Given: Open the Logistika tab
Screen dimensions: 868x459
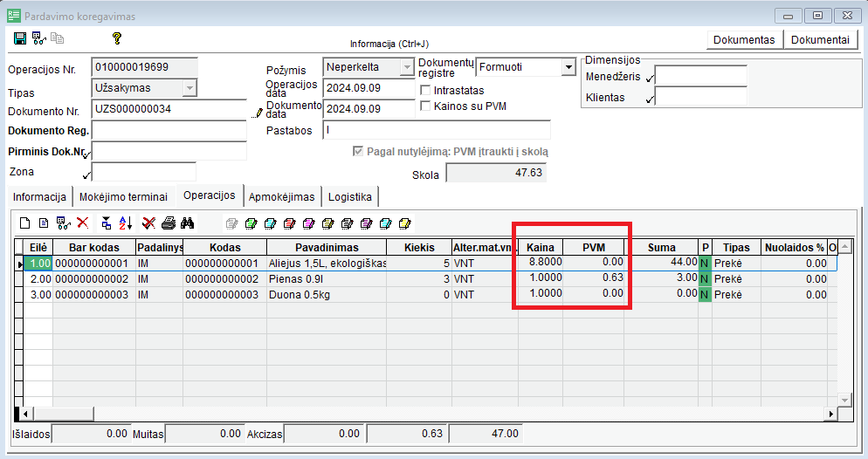Looking at the screenshot, I should 349,196.
